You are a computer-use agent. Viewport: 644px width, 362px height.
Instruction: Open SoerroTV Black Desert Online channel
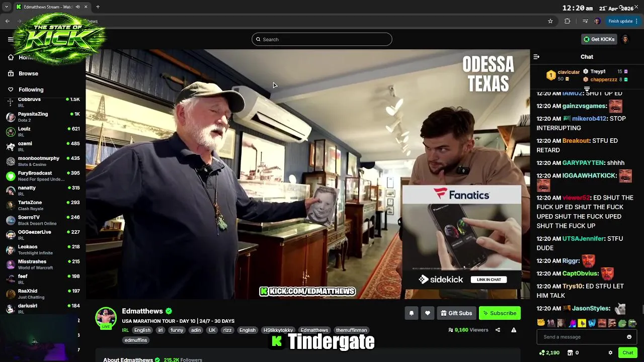(43, 220)
